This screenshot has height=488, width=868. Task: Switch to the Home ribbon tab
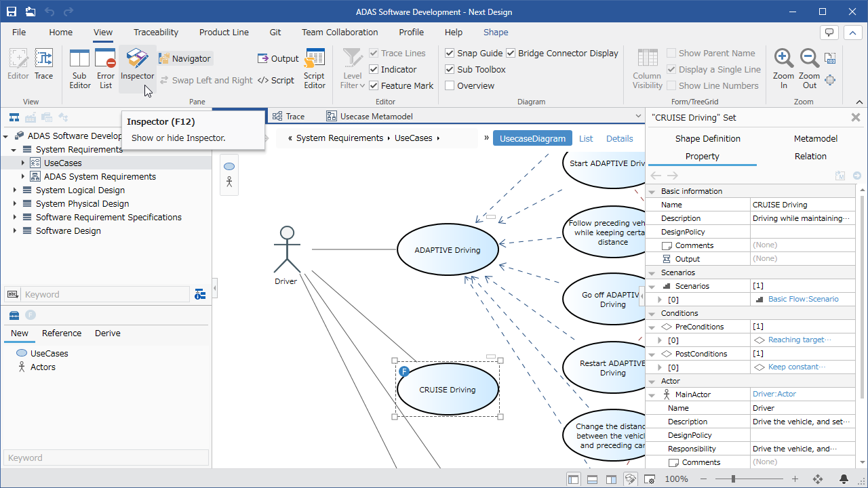point(60,32)
